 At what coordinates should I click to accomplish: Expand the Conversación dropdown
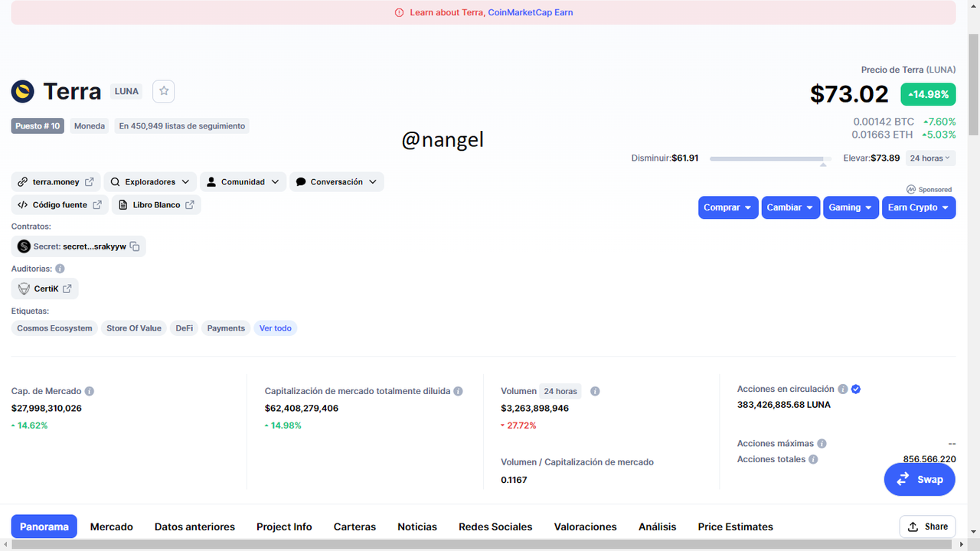tap(336, 182)
